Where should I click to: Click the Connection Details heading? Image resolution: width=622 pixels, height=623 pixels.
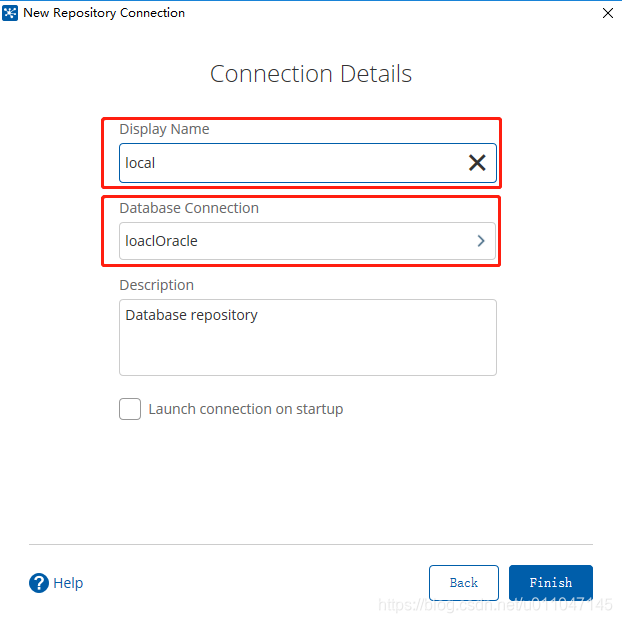tap(311, 74)
